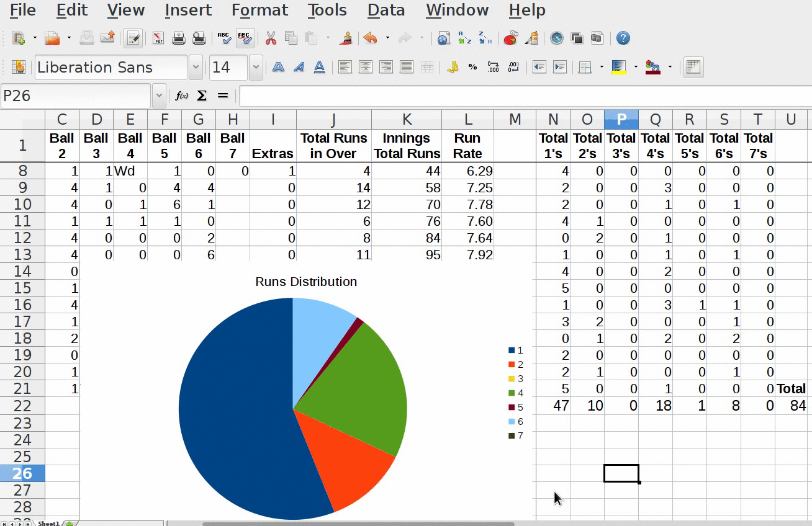Insert a chart using the pie chart icon

[x=510, y=38]
